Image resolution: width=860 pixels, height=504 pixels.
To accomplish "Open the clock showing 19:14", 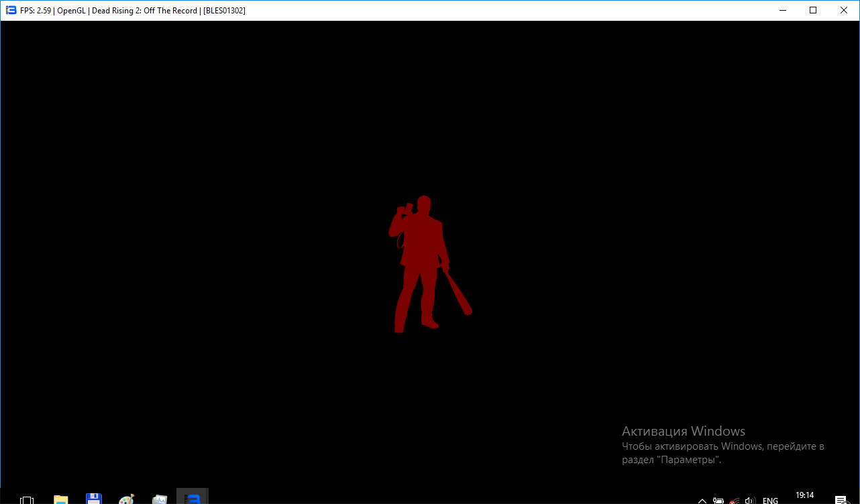I will click(x=804, y=497).
